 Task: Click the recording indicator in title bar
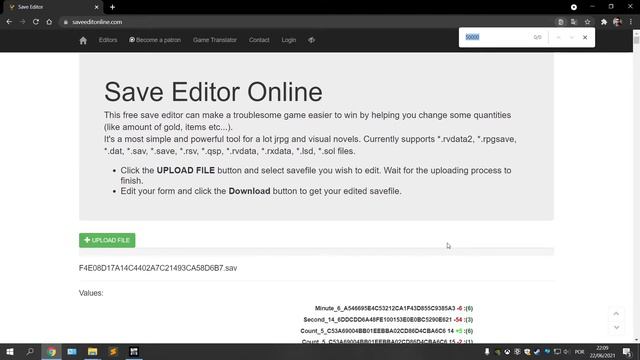(573, 7)
